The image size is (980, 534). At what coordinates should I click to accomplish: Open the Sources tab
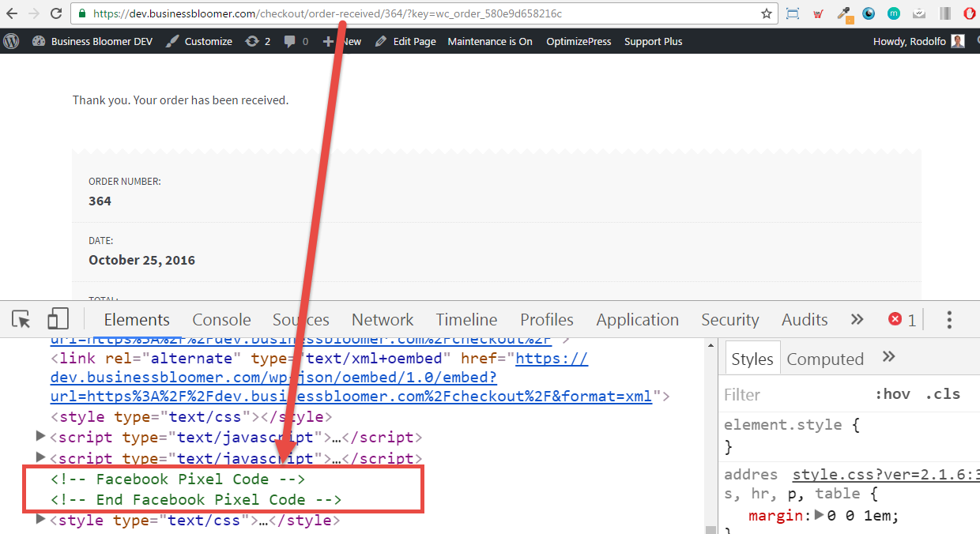[300, 320]
